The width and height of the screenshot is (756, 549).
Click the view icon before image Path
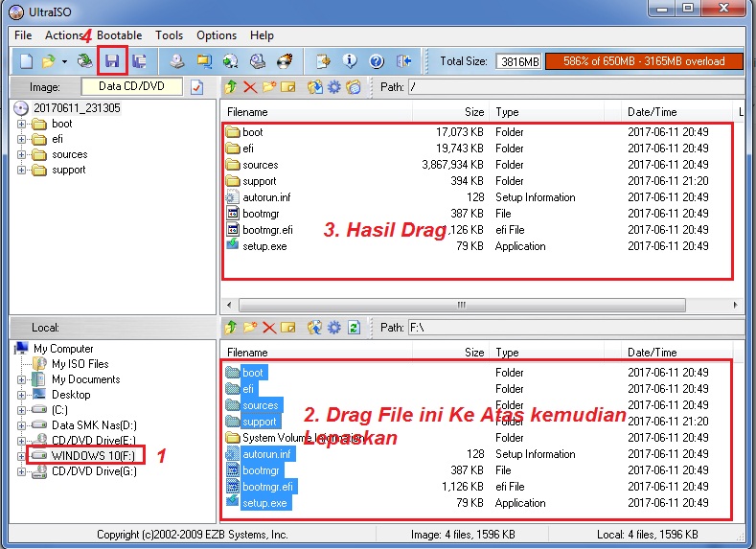click(x=354, y=87)
